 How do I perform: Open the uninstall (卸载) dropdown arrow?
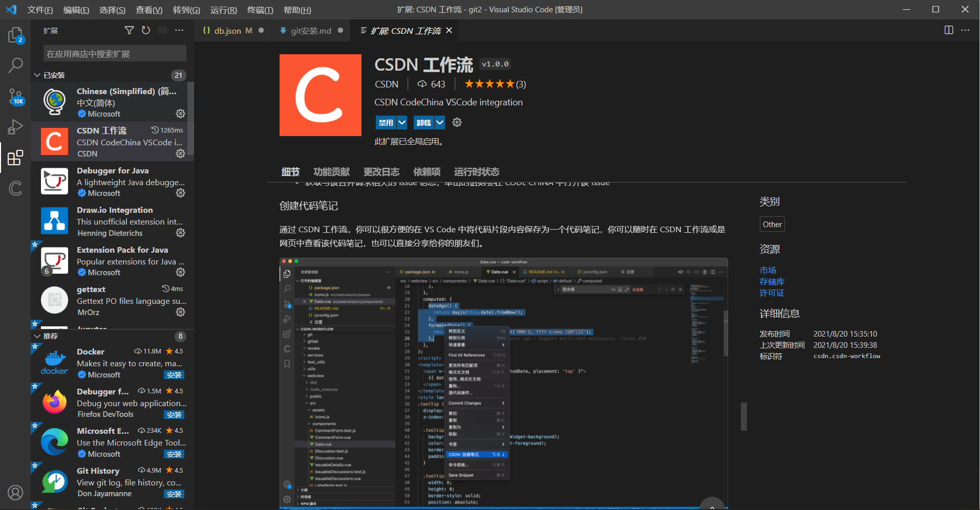click(440, 122)
